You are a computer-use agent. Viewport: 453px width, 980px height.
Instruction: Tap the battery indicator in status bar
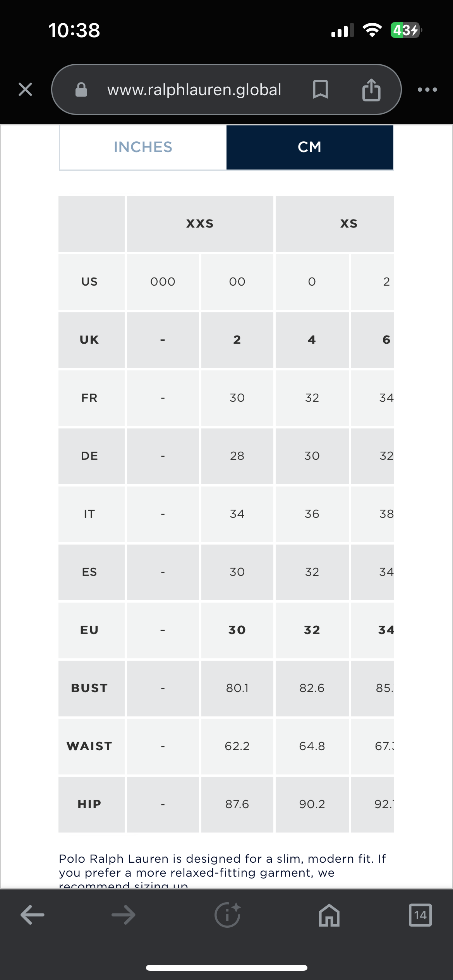coord(405,30)
